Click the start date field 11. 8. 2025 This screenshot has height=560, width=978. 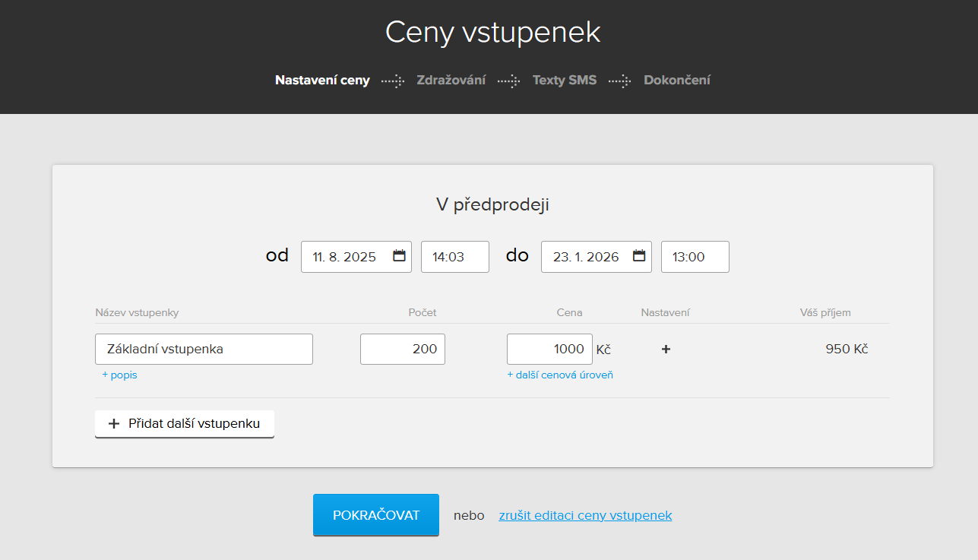coord(346,257)
